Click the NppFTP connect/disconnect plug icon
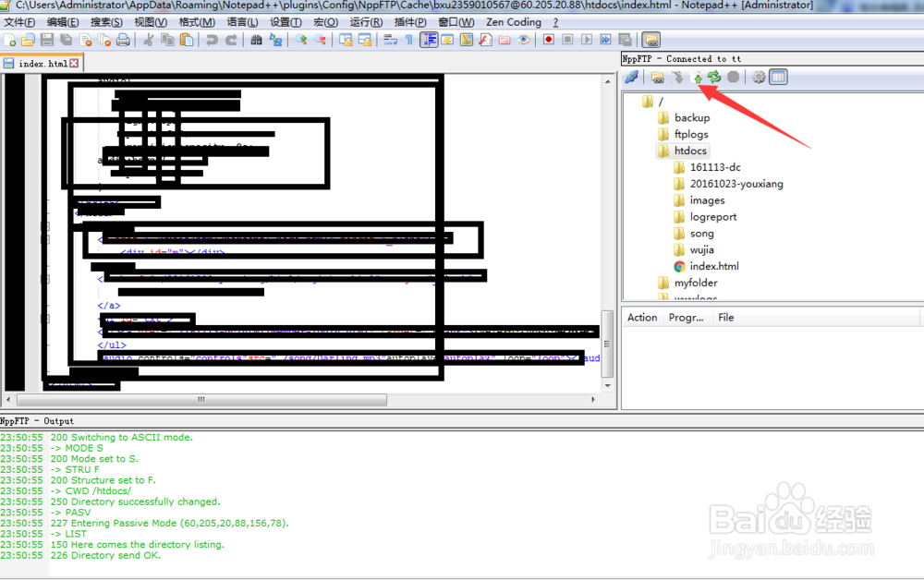Image resolution: width=924 pixels, height=580 pixels. click(x=633, y=77)
